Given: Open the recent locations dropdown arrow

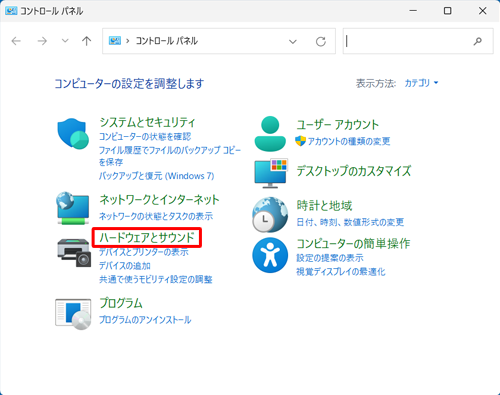Looking at the screenshot, I should pyautogui.click(x=65, y=41).
